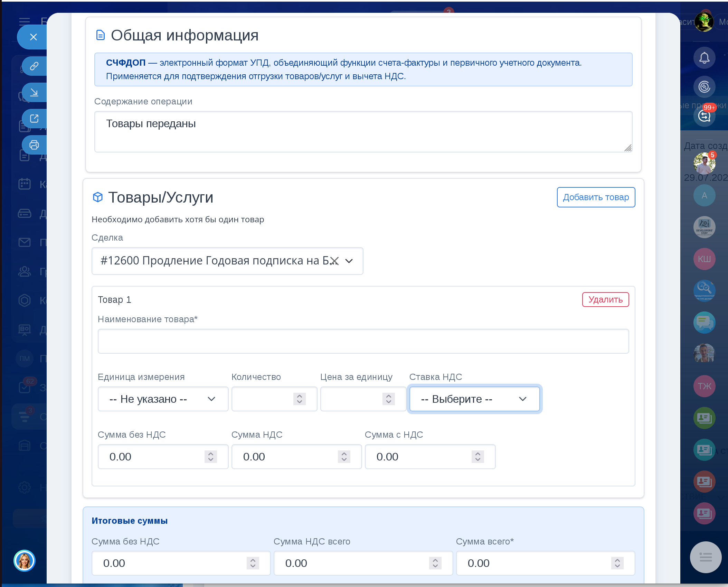
Task: Open the chat icon with 99+ badge
Action: (x=704, y=116)
